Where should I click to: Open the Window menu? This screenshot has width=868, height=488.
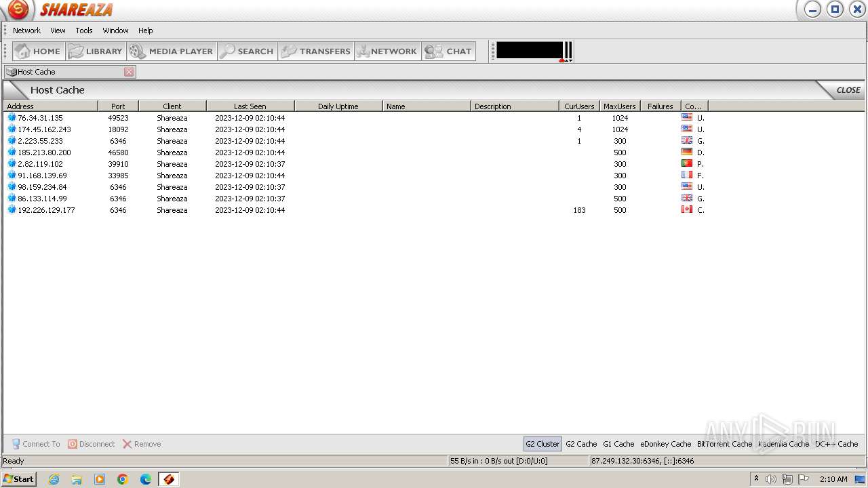coord(115,30)
